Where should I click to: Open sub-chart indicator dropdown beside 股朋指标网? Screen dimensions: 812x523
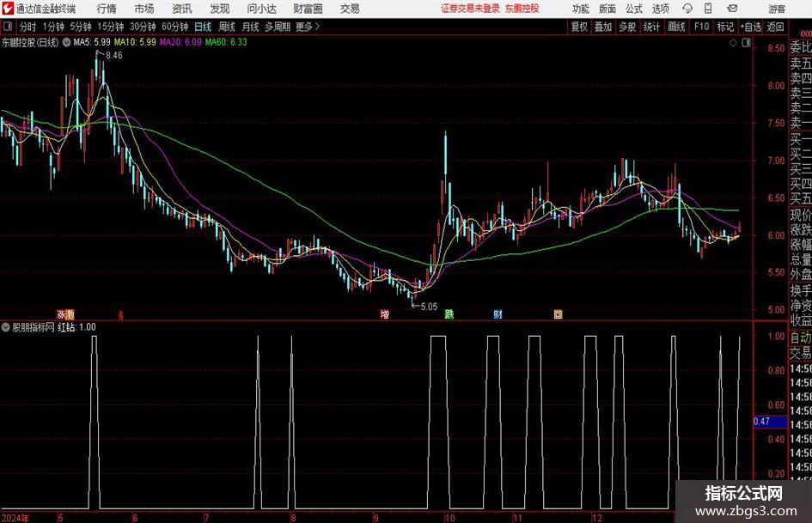pos(6,327)
